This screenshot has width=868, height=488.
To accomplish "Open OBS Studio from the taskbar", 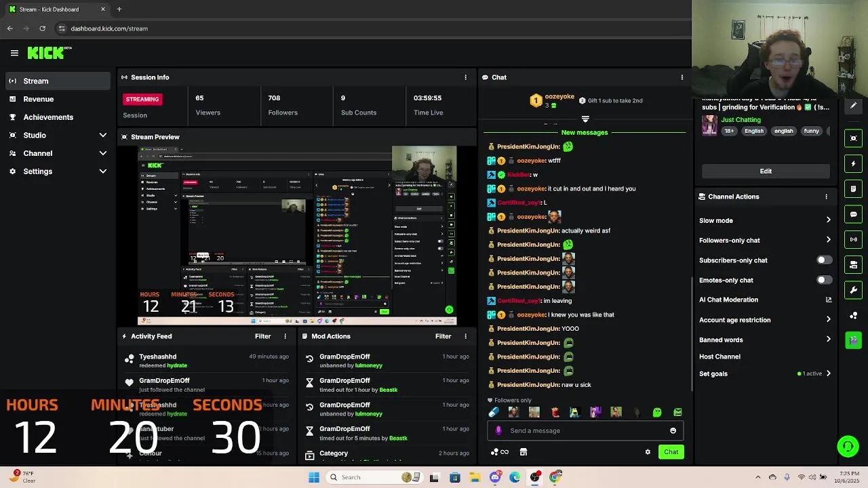I will pyautogui.click(x=535, y=477).
